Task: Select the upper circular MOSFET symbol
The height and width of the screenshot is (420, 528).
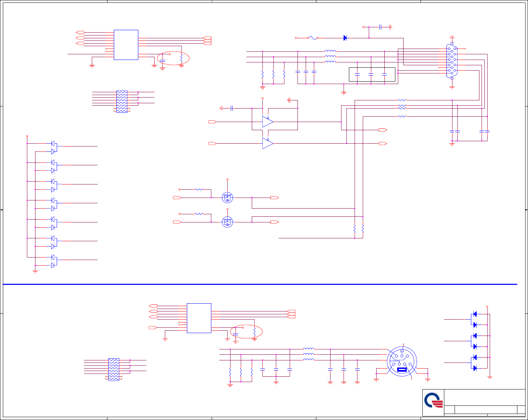Action: coord(227,198)
